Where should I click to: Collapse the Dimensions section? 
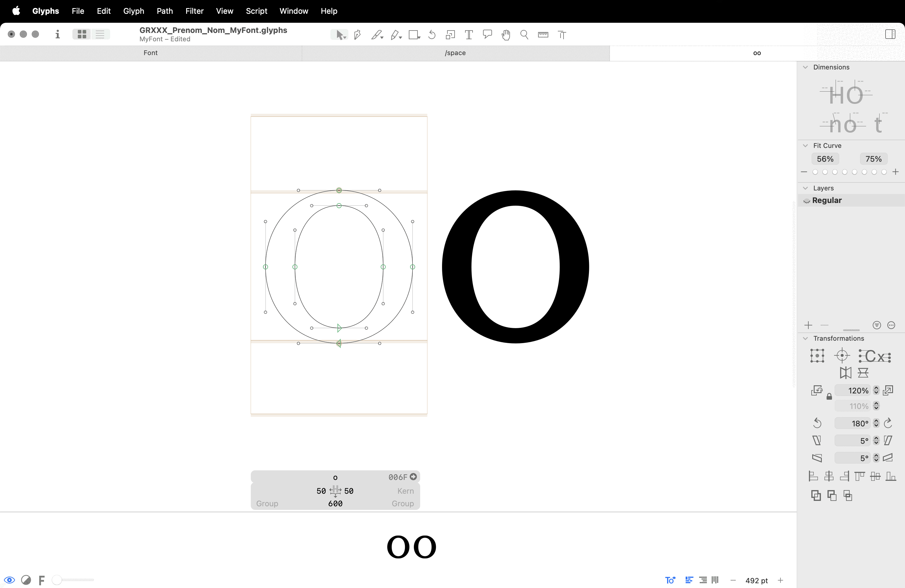tap(805, 67)
